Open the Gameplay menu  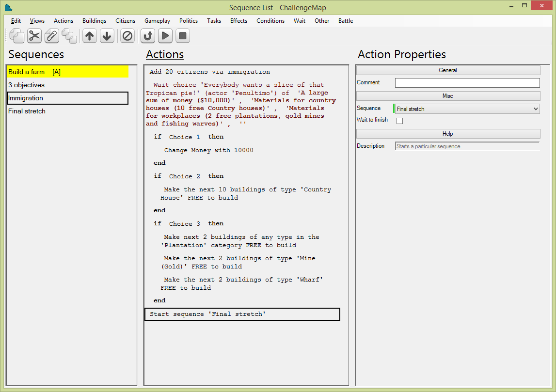[157, 20]
